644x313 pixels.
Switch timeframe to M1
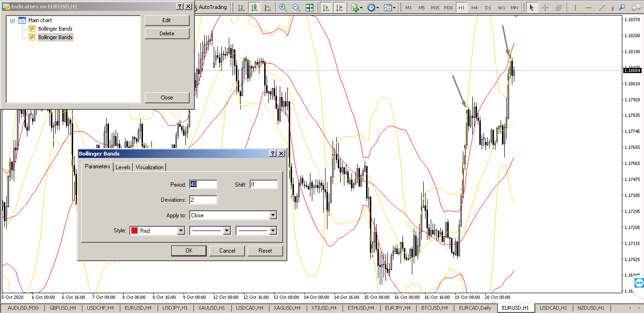(409, 8)
